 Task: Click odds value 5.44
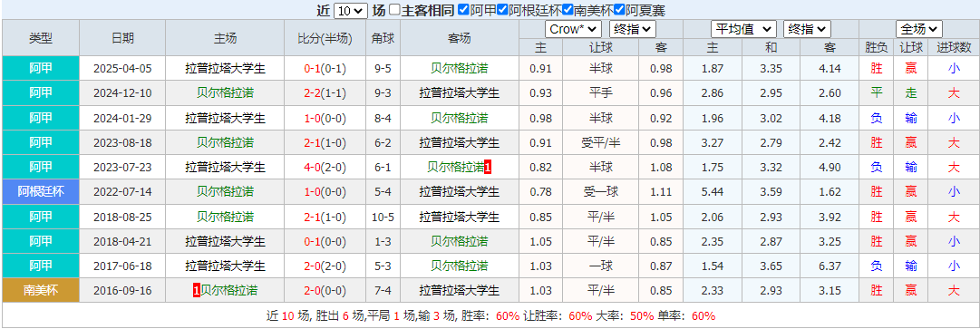(713, 191)
